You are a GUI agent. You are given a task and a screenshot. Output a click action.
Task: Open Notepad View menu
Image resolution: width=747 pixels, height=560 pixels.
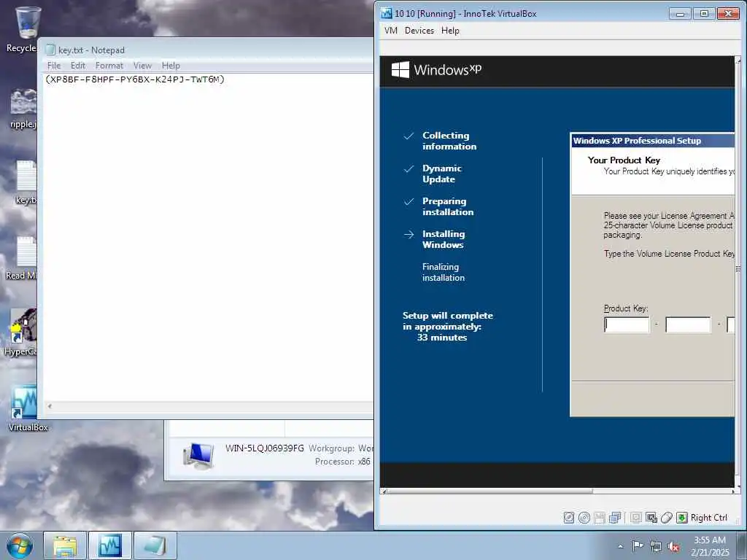(142, 65)
